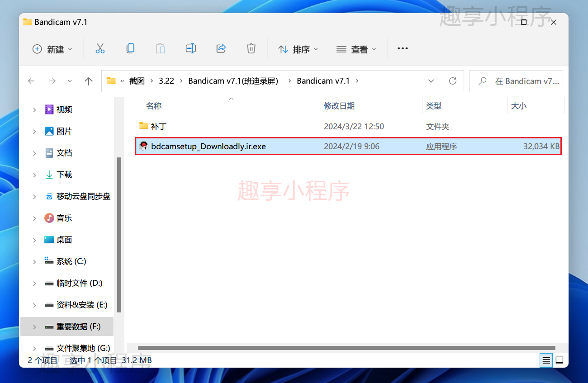Click the Rename icon in toolbar
Viewport: 588px width, 383px height.
[191, 49]
